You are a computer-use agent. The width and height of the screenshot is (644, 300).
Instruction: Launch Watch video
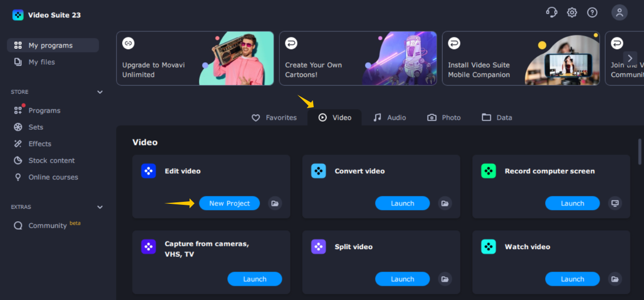(572, 279)
